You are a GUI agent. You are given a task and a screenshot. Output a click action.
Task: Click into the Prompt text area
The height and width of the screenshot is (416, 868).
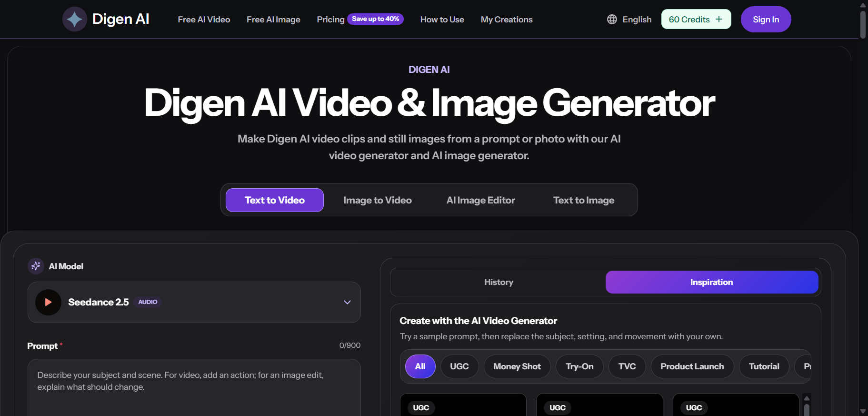[194, 387]
